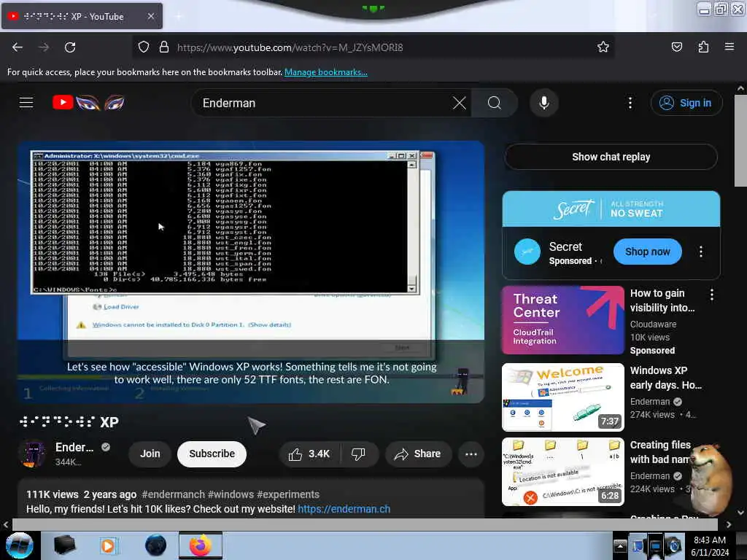This screenshot has height=560, width=747.
Task: Bookmark this page with the star icon
Action: point(603,47)
